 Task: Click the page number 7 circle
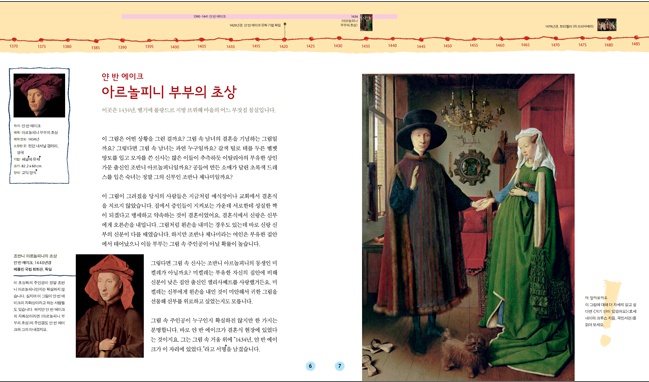click(x=339, y=366)
